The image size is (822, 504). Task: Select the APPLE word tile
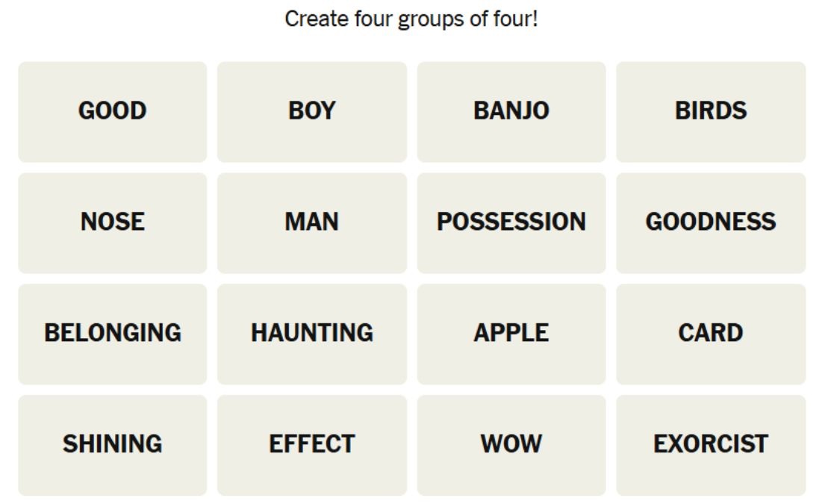click(x=511, y=334)
